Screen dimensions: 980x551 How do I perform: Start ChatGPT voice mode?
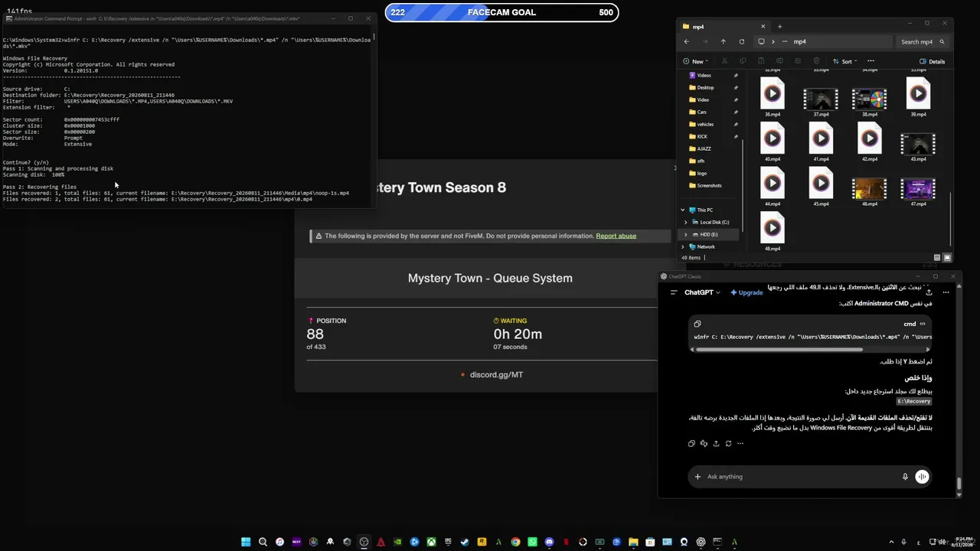[x=922, y=477]
